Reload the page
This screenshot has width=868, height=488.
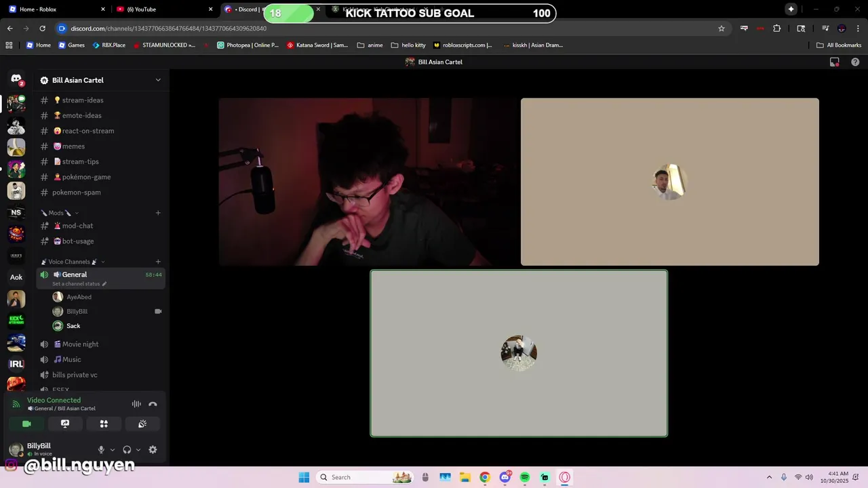tap(42, 28)
